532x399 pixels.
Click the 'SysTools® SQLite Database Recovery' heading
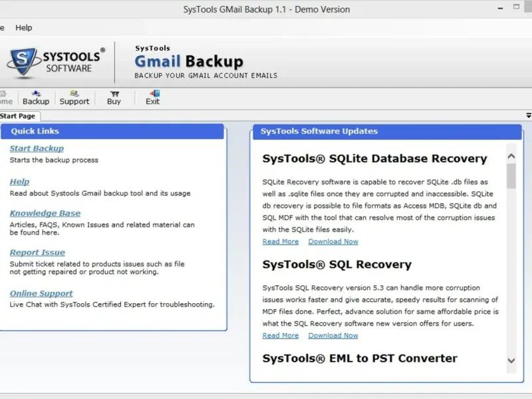coord(374,158)
